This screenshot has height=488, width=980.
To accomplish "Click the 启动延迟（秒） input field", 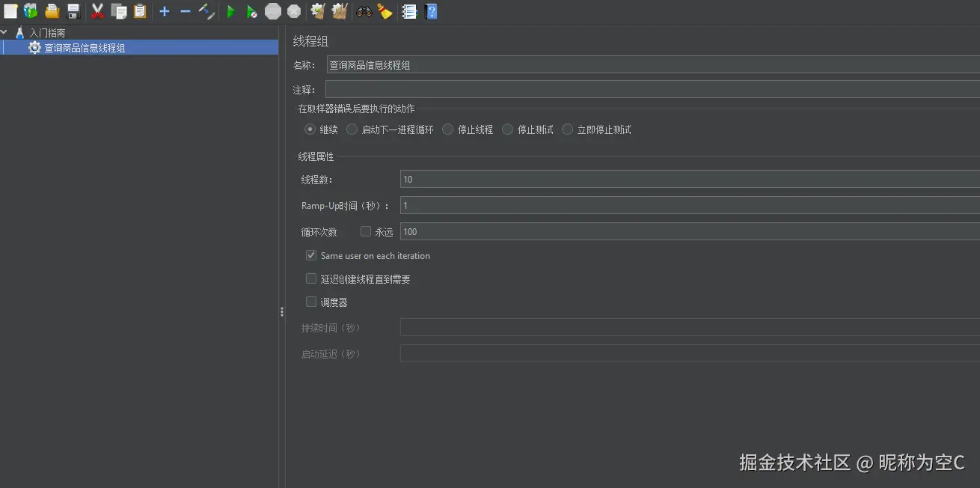I will (690, 353).
